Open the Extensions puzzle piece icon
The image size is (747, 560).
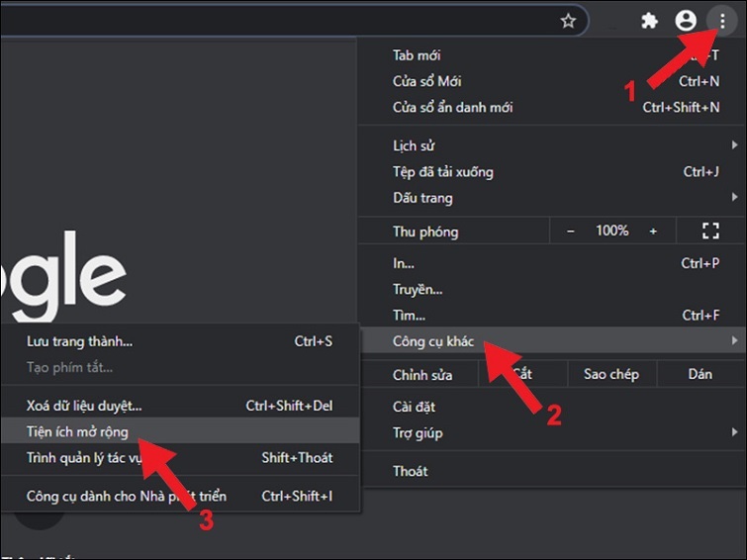[x=649, y=21]
